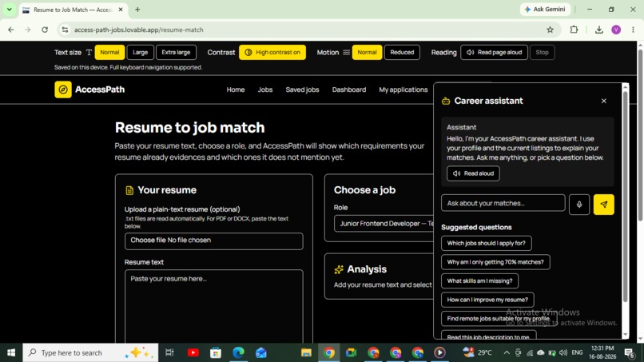Click the address bar URL

(x=139, y=30)
